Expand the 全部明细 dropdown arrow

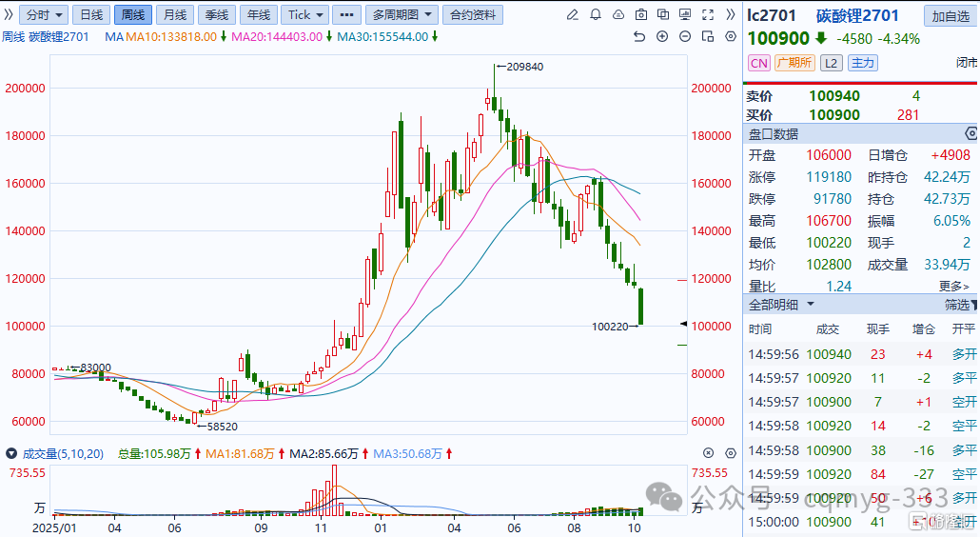pos(811,305)
